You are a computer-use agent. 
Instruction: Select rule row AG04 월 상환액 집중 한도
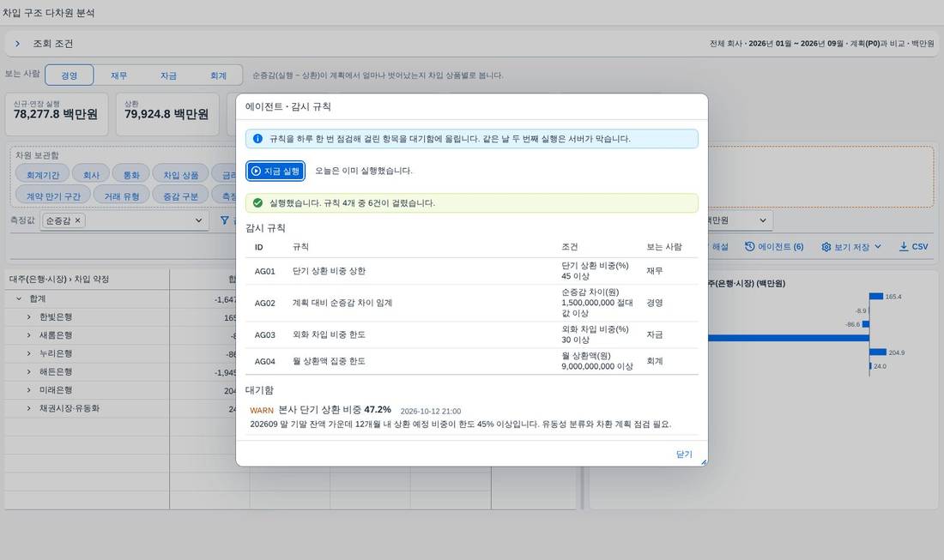coord(472,362)
